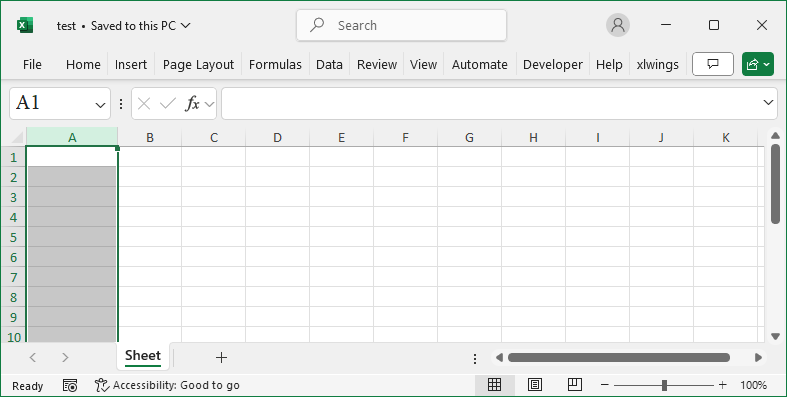Select row 9 header
787x397 pixels.
point(14,317)
